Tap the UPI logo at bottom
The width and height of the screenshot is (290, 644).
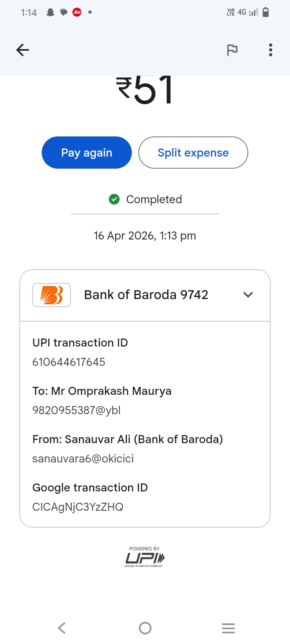145,557
